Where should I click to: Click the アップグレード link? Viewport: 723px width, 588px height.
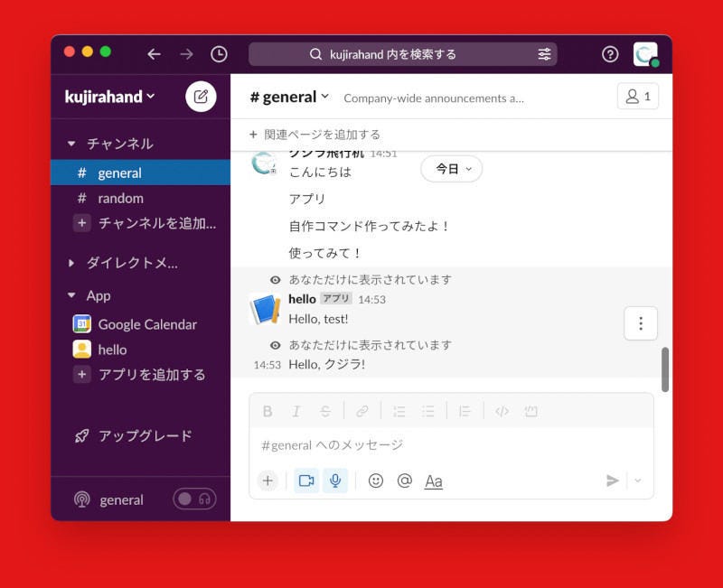coord(145,435)
